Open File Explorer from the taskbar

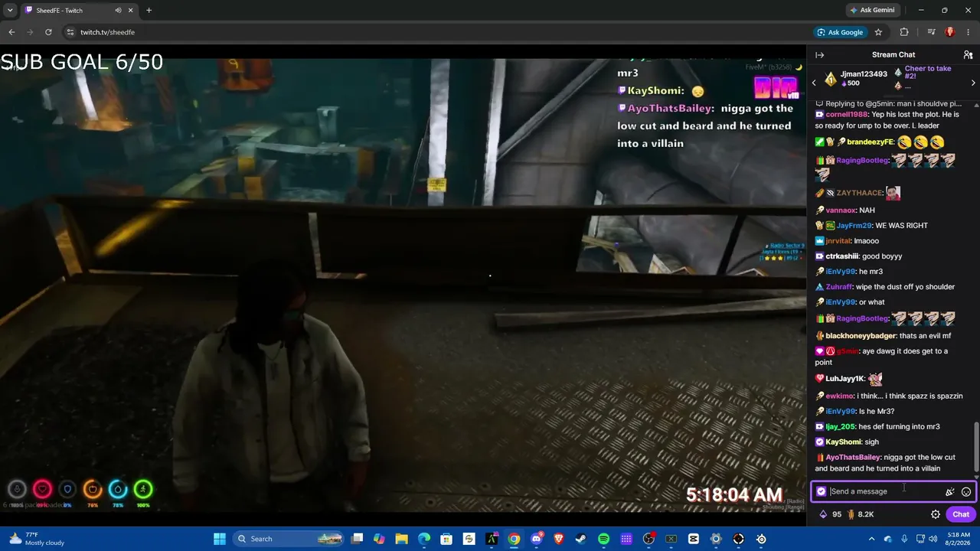402,539
